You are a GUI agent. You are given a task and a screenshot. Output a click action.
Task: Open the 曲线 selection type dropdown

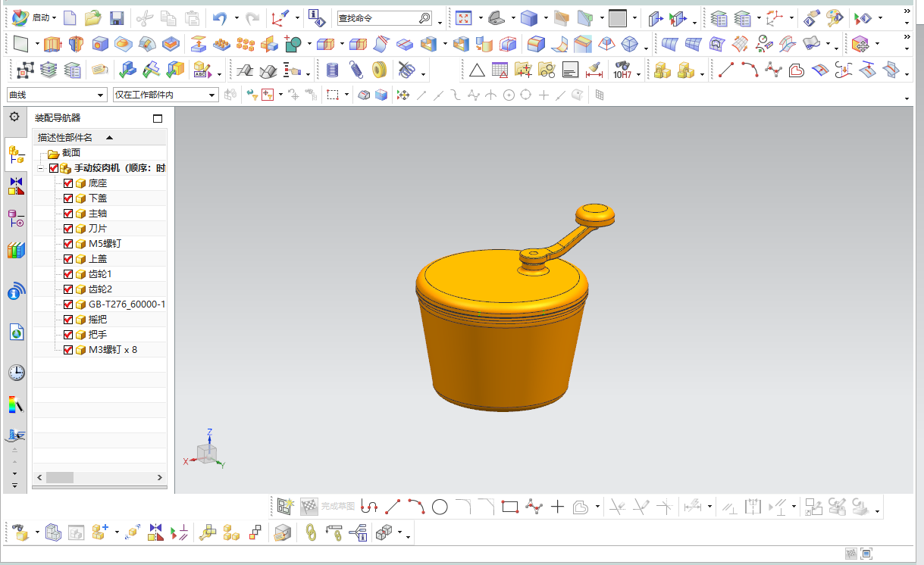click(57, 95)
